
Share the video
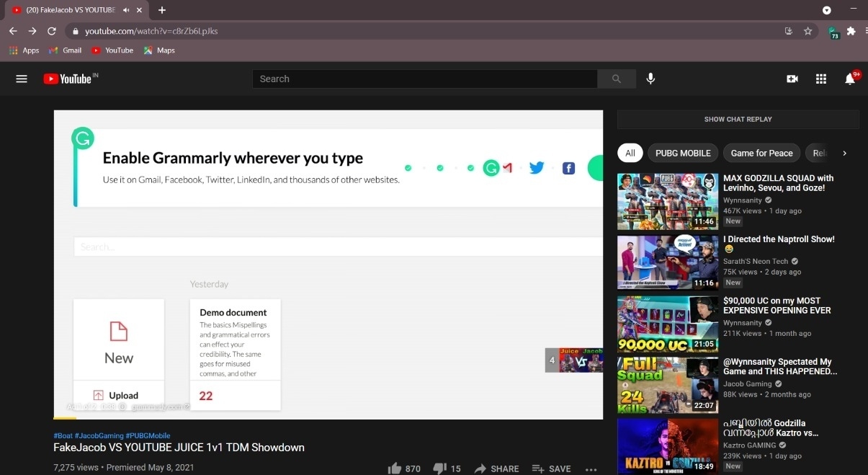(496, 469)
